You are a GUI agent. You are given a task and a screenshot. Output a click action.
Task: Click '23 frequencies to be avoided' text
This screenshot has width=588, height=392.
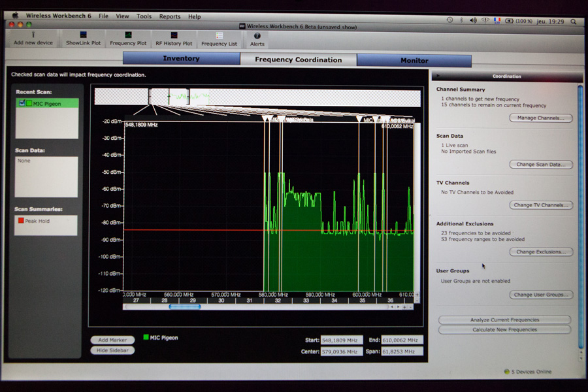[476, 233]
